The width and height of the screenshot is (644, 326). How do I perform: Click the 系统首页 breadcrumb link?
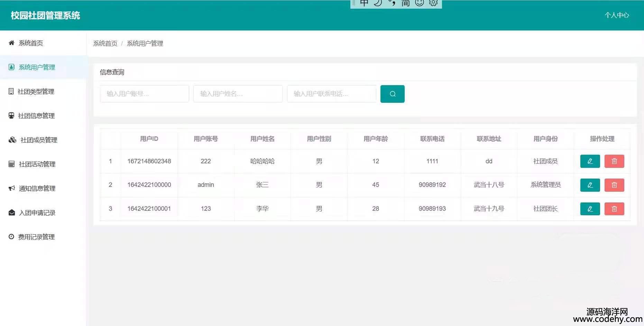tap(105, 44)
